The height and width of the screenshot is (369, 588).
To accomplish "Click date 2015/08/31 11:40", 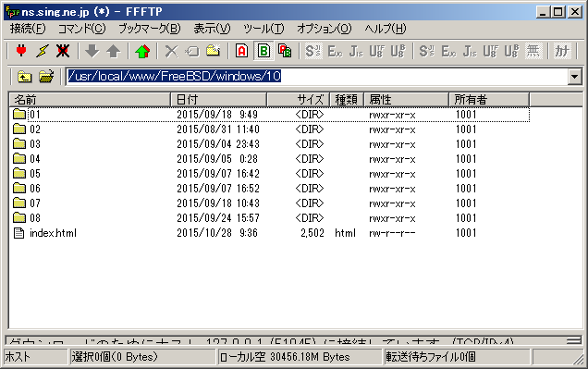I will pyautogui.click(x=218, y=129).
